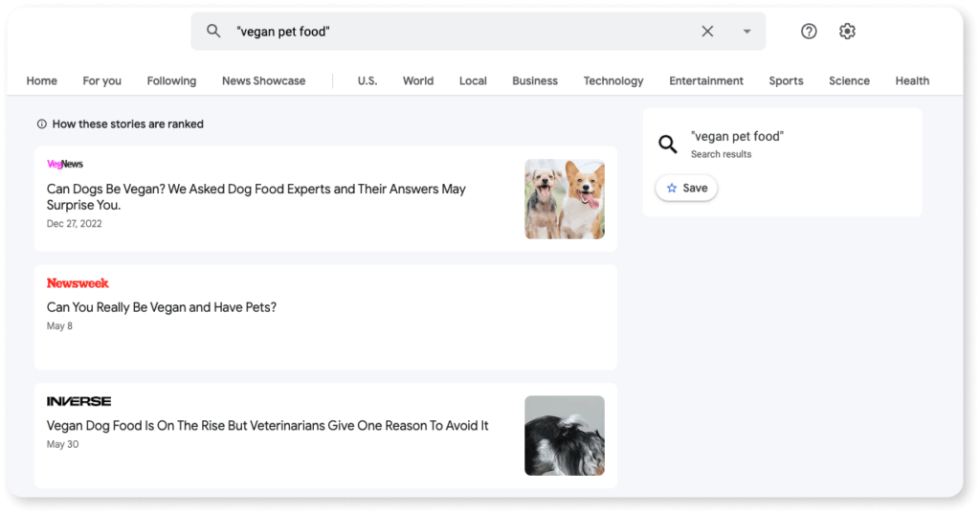The image size is (980, 514).
Task: Click inside the search text field
Action: pos(459,32)
